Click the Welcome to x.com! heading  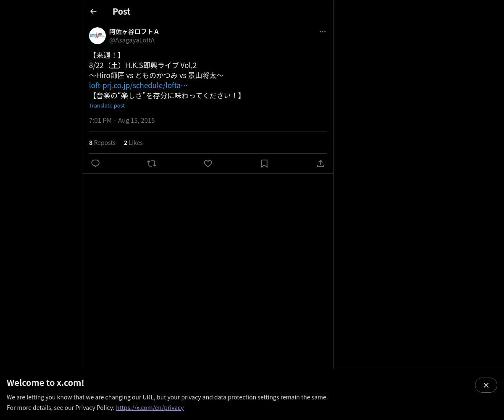[x=45, y=383]
